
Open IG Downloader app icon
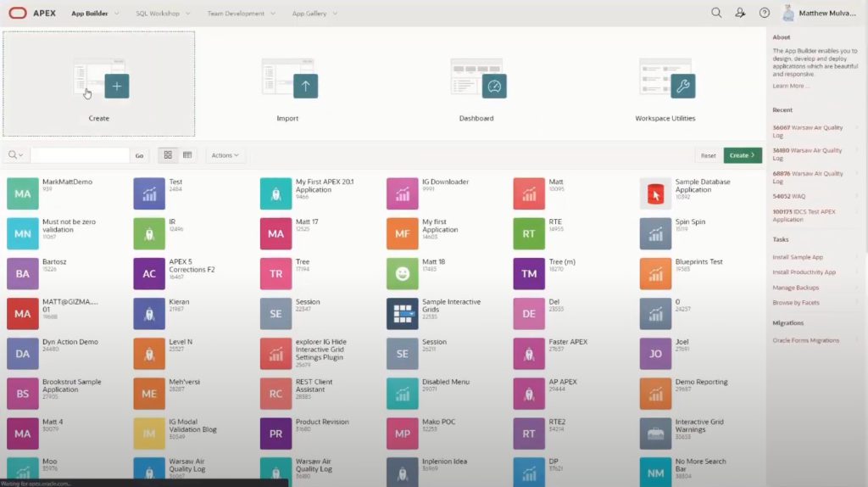[x=403, y=193]
